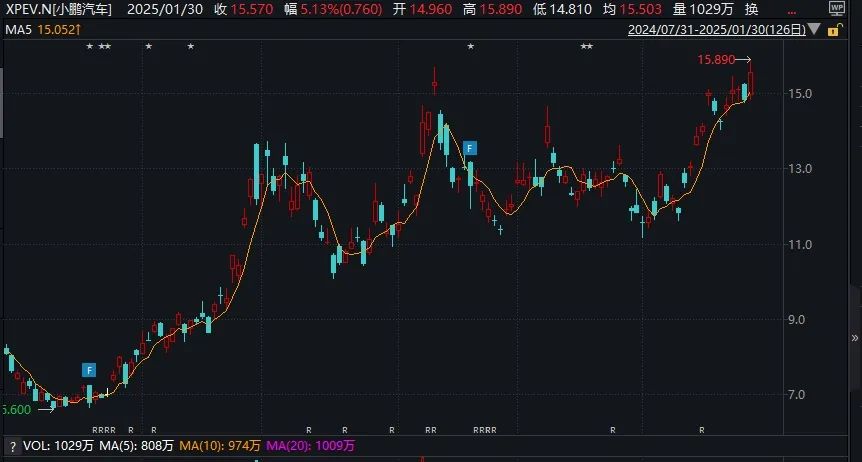Screen dimensions: 862x462
Task: Click the 6.600 low price marker
Action: coord(16,409)
